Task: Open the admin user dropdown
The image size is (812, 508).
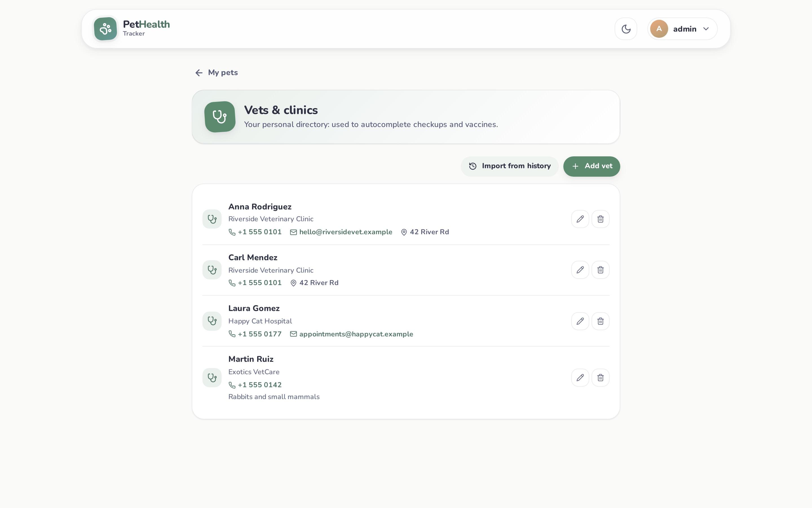Action: (x=682, y=29)
